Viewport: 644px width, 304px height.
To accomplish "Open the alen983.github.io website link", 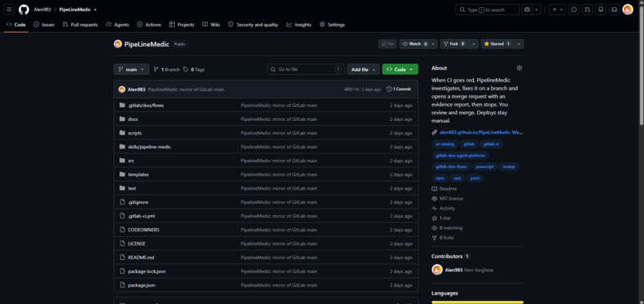I will [x=481, y=133].
